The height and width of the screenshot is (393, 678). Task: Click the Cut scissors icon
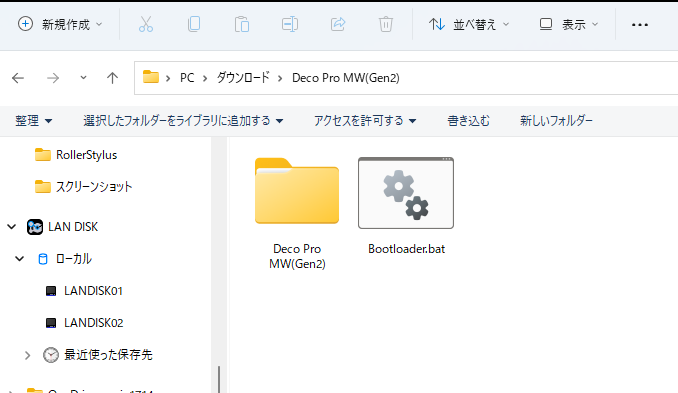pos(146,24)
